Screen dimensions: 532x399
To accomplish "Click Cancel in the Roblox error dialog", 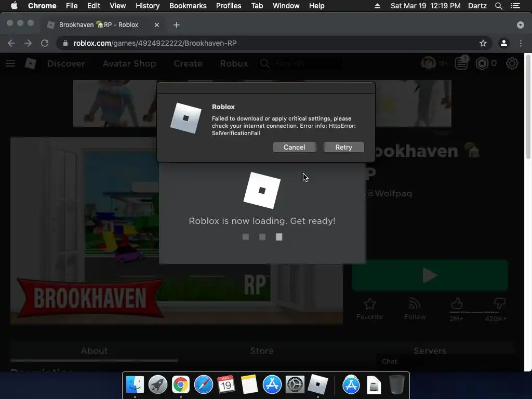I will 294,147.
